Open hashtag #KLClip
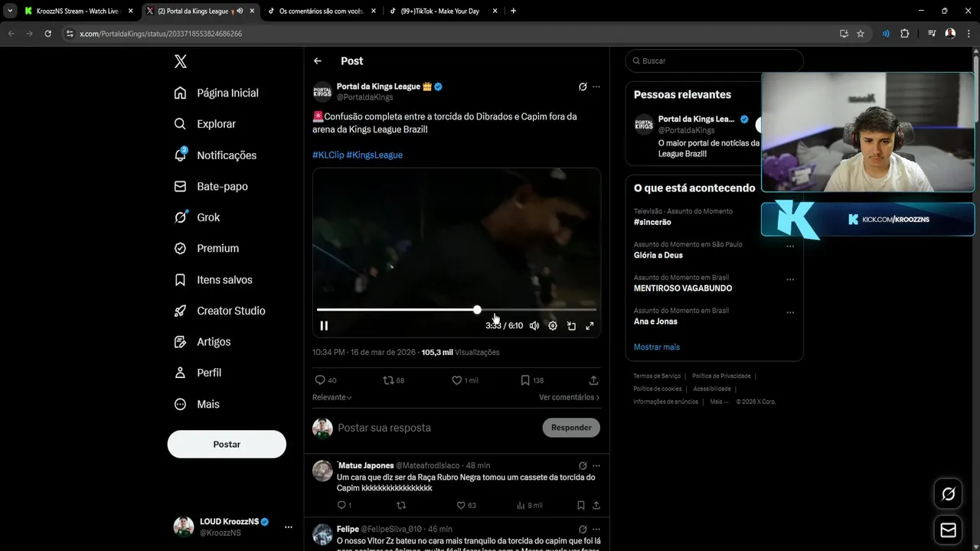 (x=328, y=155)
